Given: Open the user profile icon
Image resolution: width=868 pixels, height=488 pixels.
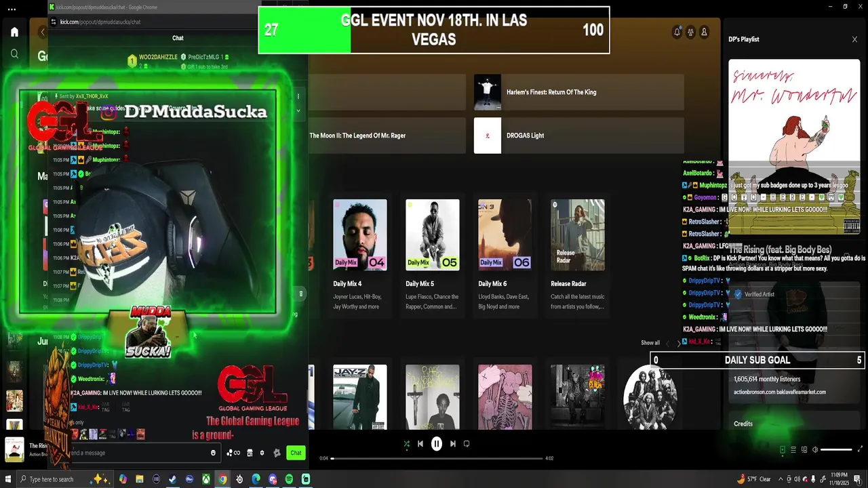Looking at the screenshot, I should (x=704, y=32).
